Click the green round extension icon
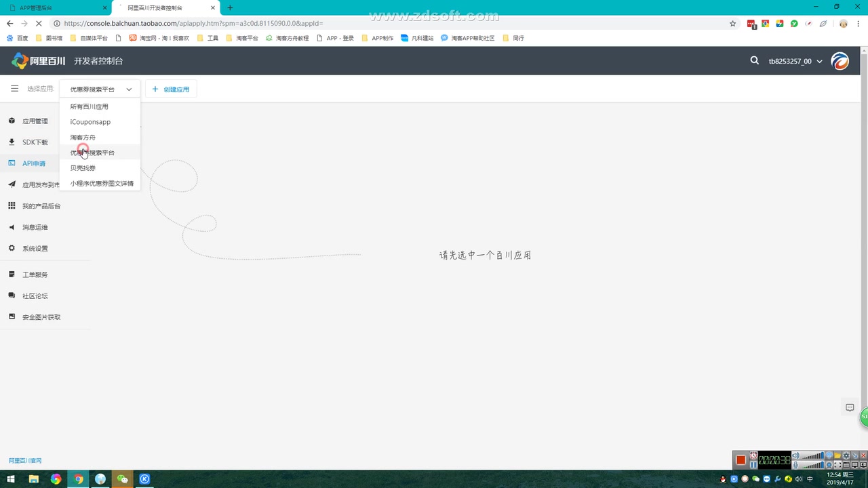 pos(794,23)
